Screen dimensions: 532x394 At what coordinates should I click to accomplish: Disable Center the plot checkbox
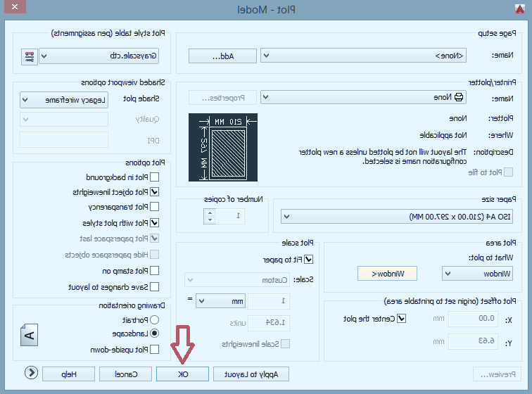click(x=402, y=319)
